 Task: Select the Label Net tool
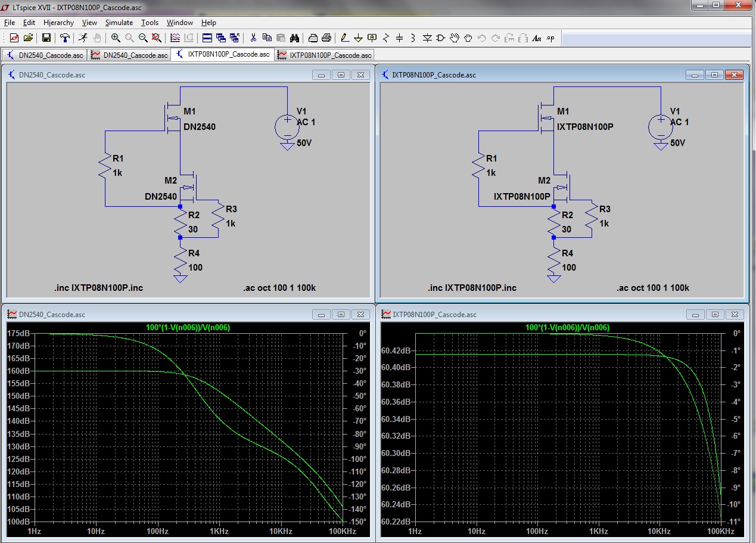(372, 38)
